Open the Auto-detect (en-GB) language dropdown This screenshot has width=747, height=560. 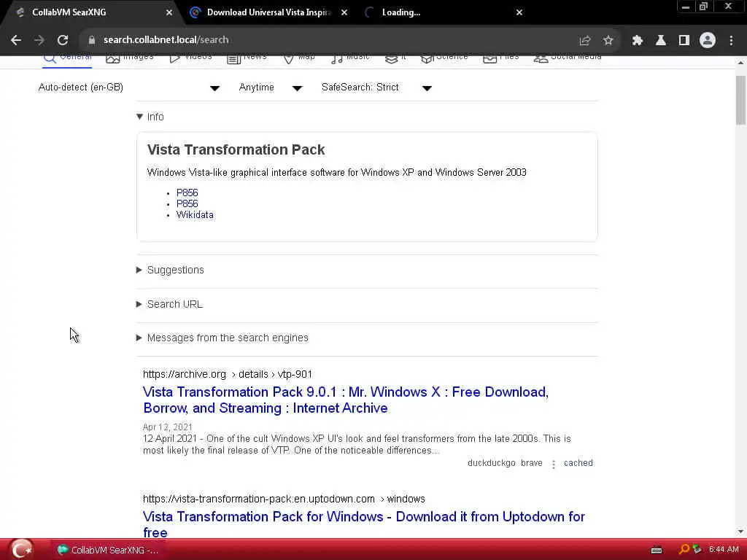[128, 87]
